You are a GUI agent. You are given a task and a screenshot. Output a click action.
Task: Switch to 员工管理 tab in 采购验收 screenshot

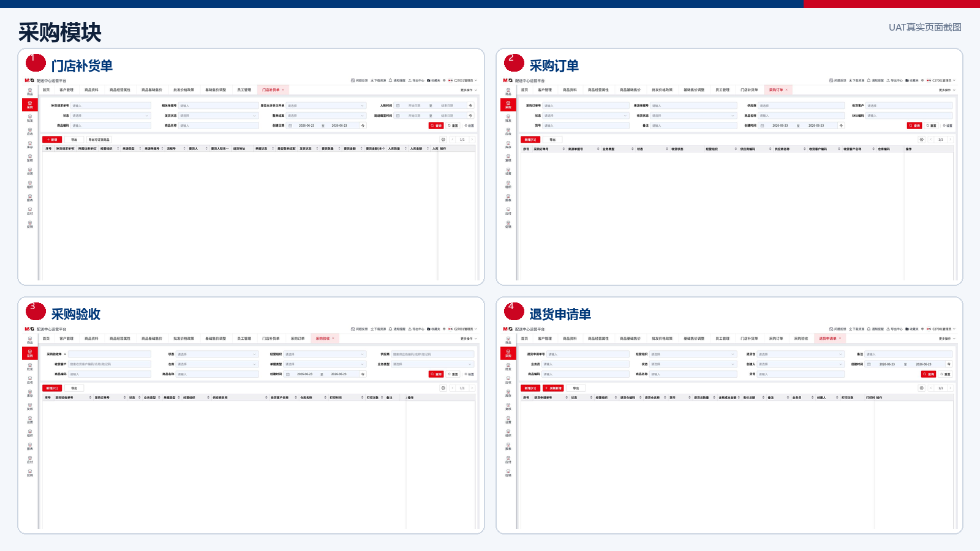(x=244, y=339)
